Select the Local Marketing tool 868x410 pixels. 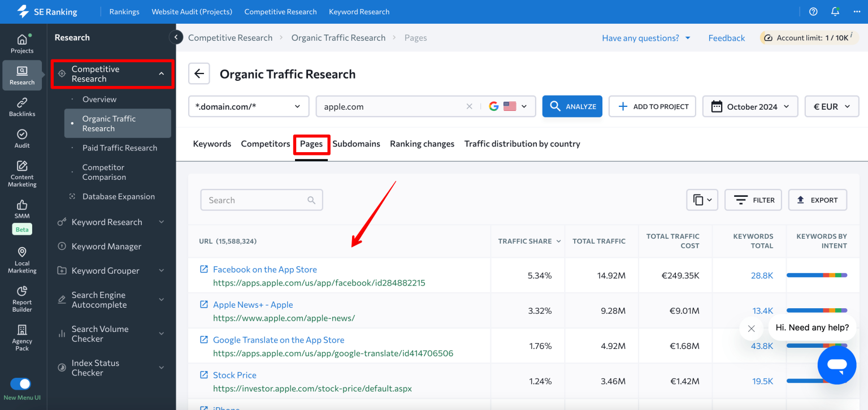(x=22, y=259)
